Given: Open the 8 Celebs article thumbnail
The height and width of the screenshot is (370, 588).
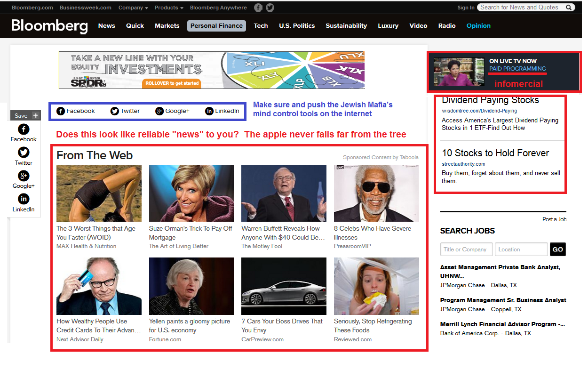Looking at the screenshot, I should point(376,193).
